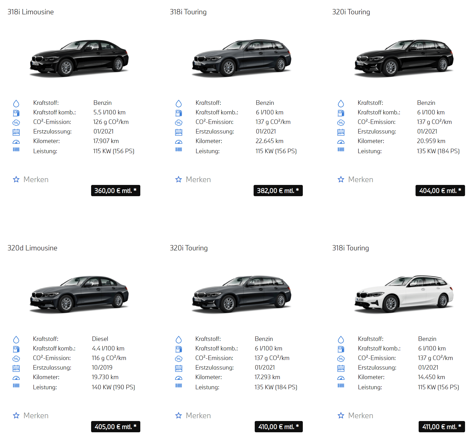Viewport: 476px width, 448px height.
Task: Click the 22.645 km mileage value
Action: click(x=269, y=141)
